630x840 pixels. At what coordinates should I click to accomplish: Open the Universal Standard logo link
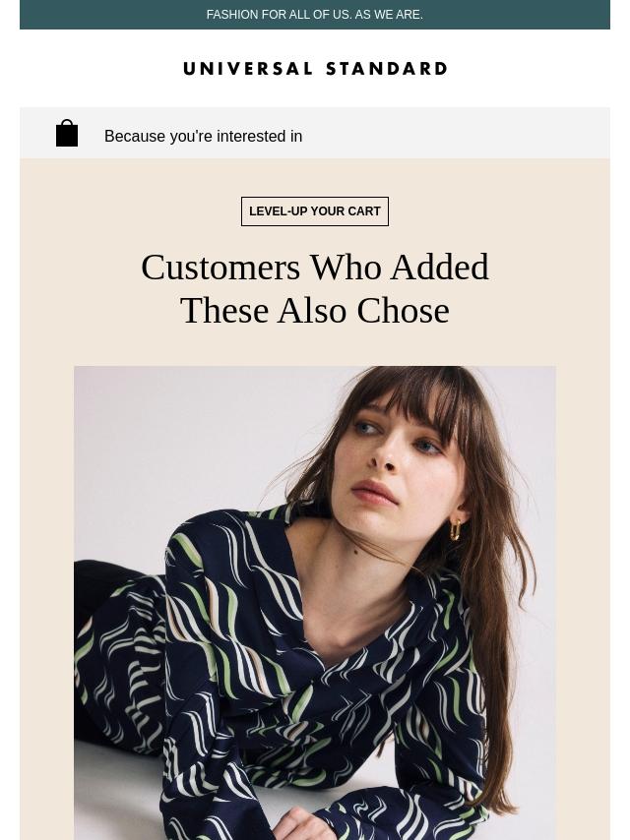pos(315,69)
